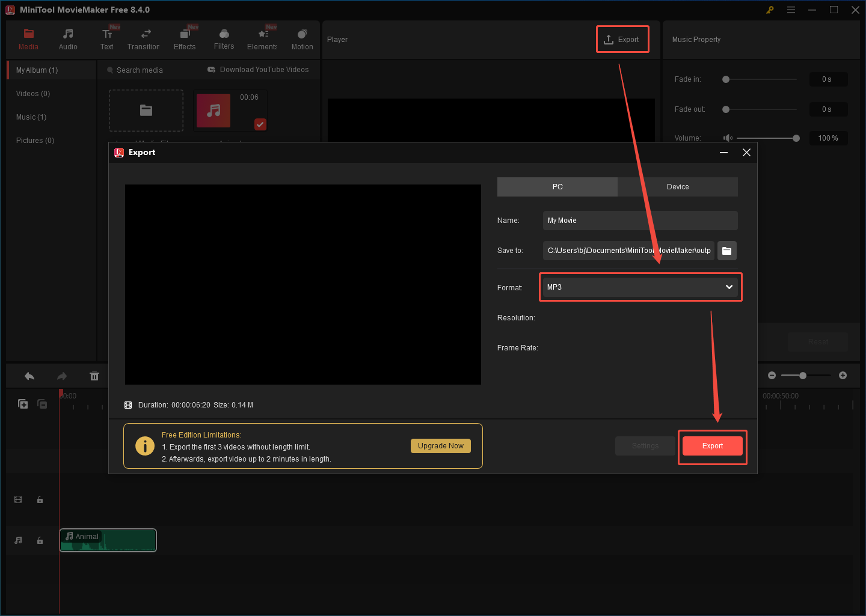866x616 pixels.
Task: Select the Media tab icon in the toolbar
Action: pos(28,34)
